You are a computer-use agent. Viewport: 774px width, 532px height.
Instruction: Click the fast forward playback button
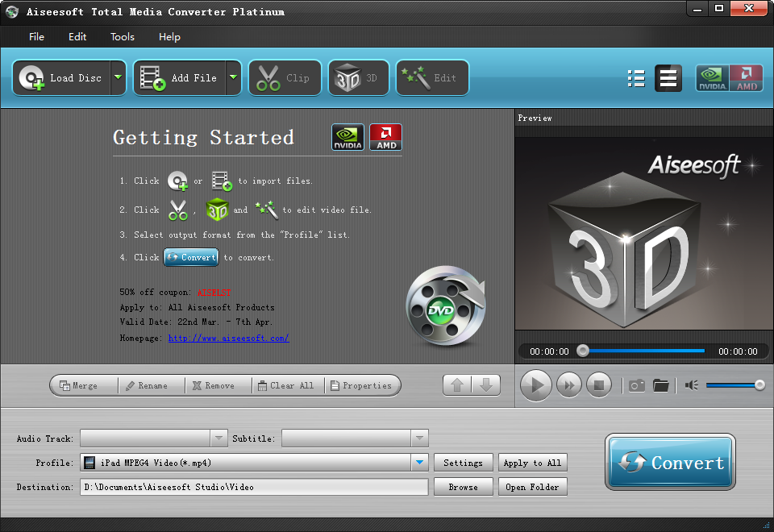(x=569, y=385)
